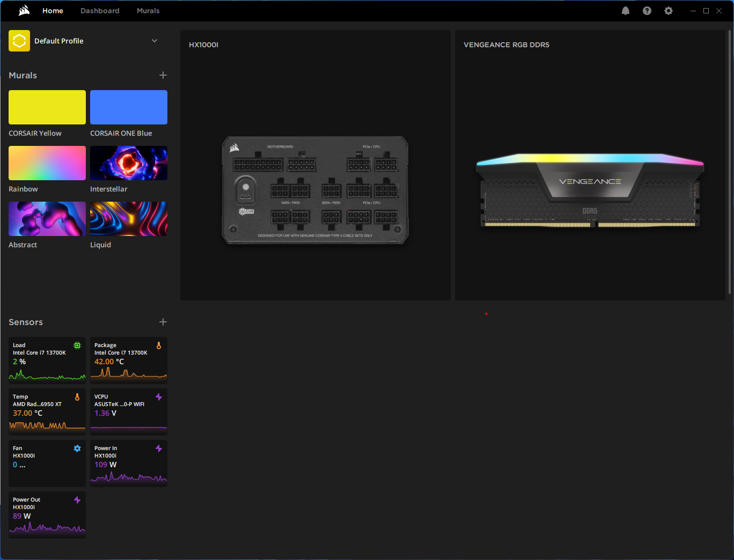
Task: Select the Liquid mural thumbnail
Action: pyautogui.click(x=129, y=219)
